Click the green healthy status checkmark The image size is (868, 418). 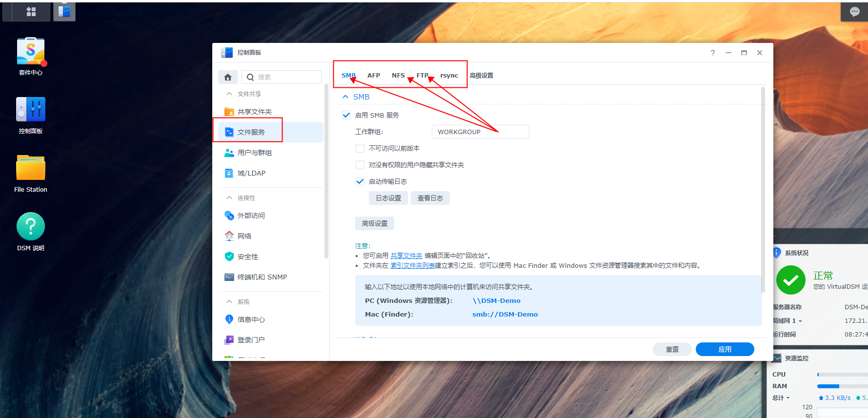coord(790,280)
